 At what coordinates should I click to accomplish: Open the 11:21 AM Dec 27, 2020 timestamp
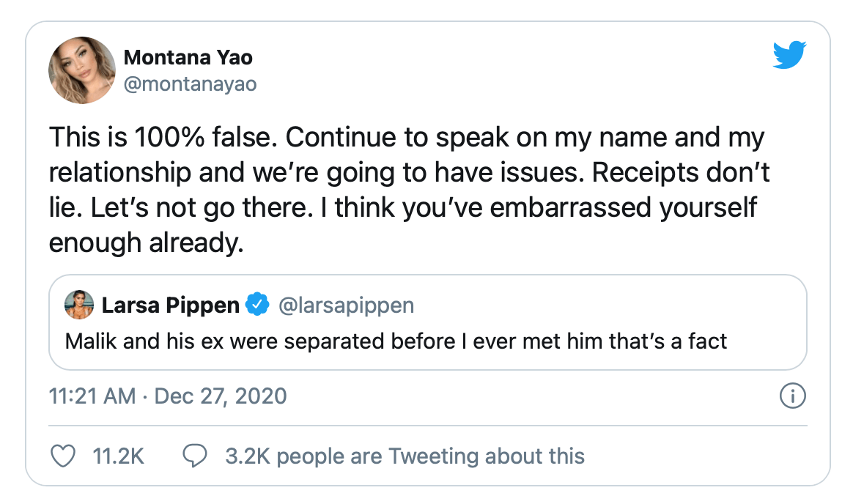coord(168,396)
